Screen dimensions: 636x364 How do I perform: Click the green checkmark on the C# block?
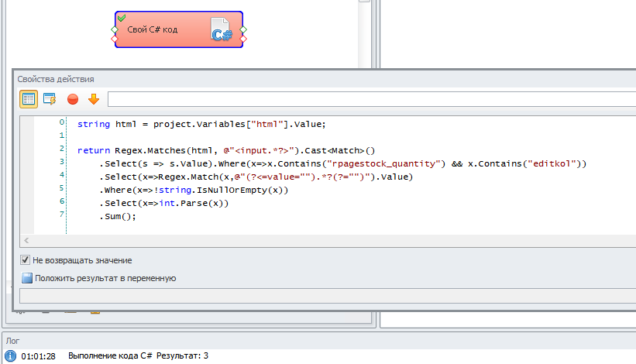tap(122, 18)
